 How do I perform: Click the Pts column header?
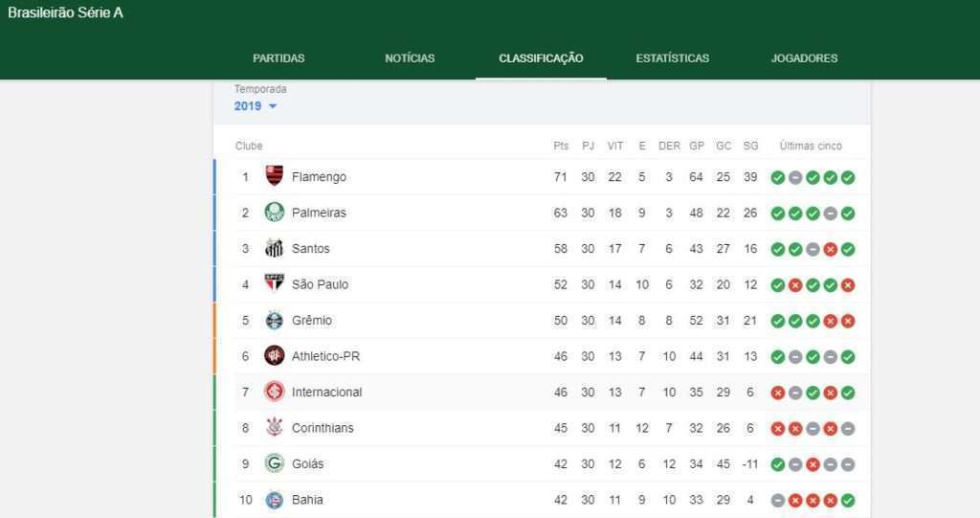pos(561,146)
